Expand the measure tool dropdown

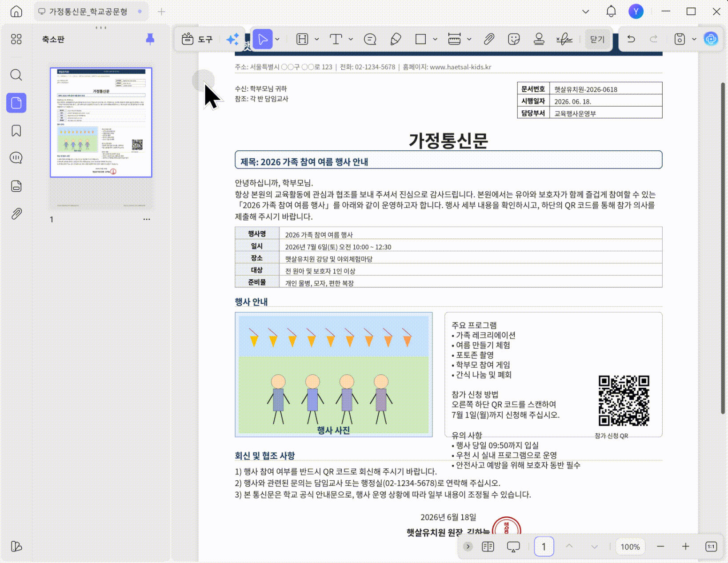click(x=469, y=40)
